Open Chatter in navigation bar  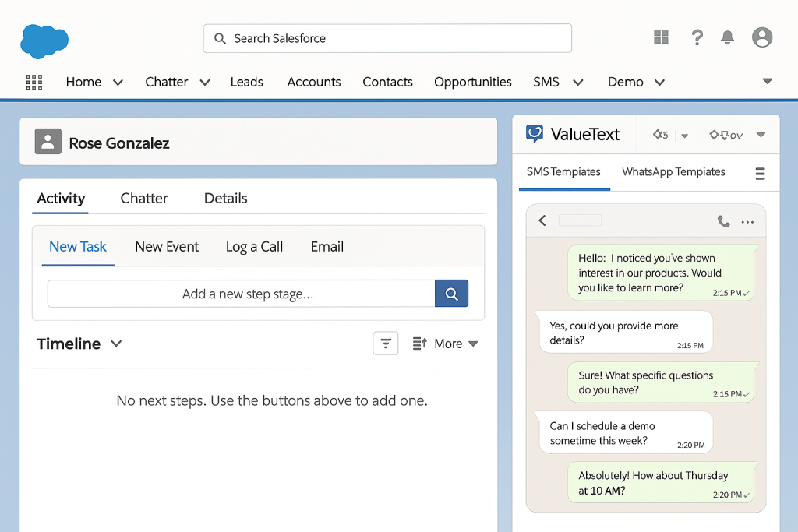point(167,82)
